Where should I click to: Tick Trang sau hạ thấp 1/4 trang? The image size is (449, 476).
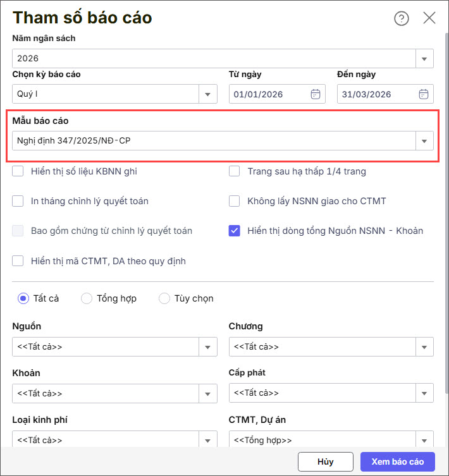235,171
